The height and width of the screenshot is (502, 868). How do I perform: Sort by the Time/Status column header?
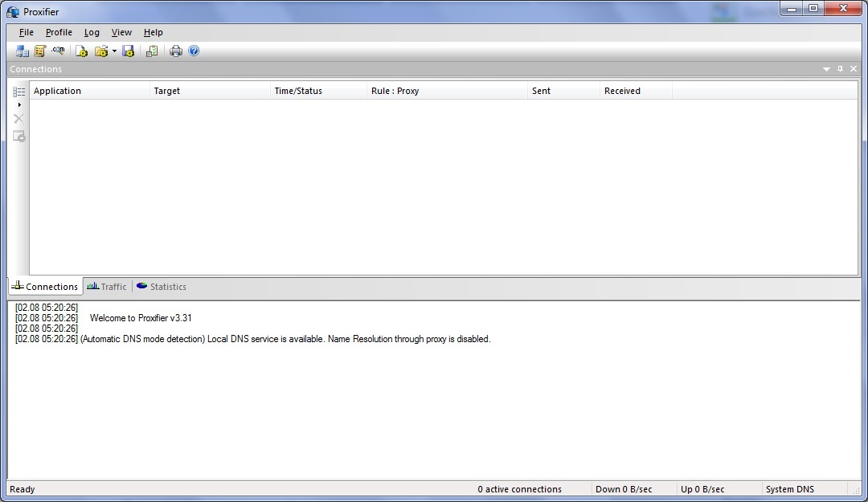coord(318,91)
